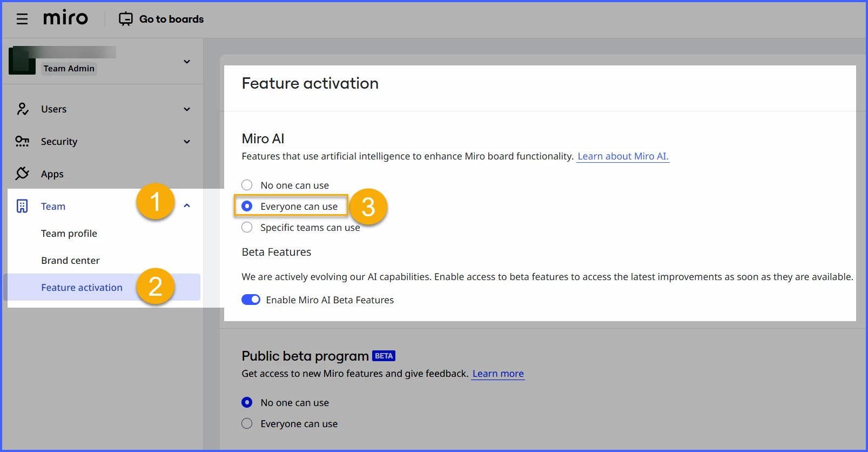868x452 pixels.
Task: Click 'Enable Miro AI Beta Features' label
Action: (330, 300)
